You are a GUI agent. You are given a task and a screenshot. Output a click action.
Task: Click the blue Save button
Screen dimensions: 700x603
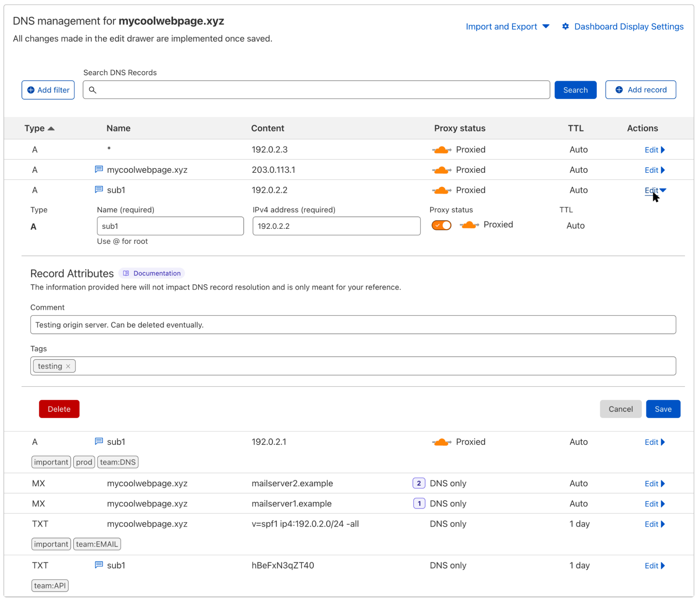click(663, 409)
